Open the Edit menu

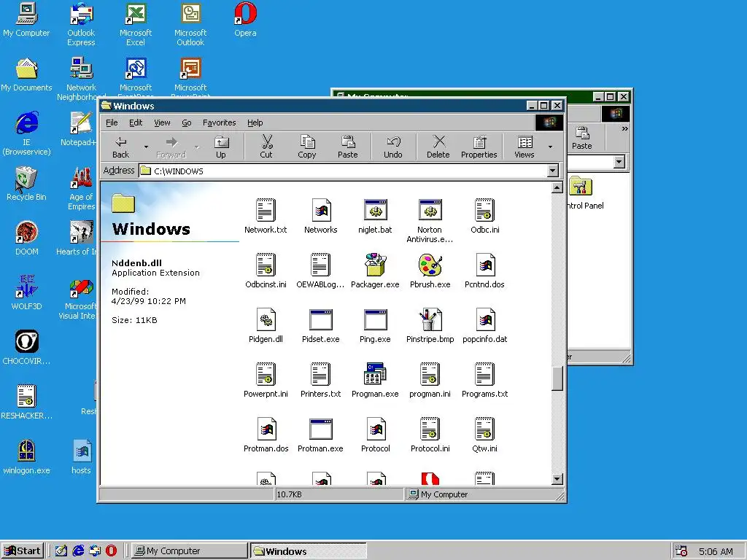[136, 122]
